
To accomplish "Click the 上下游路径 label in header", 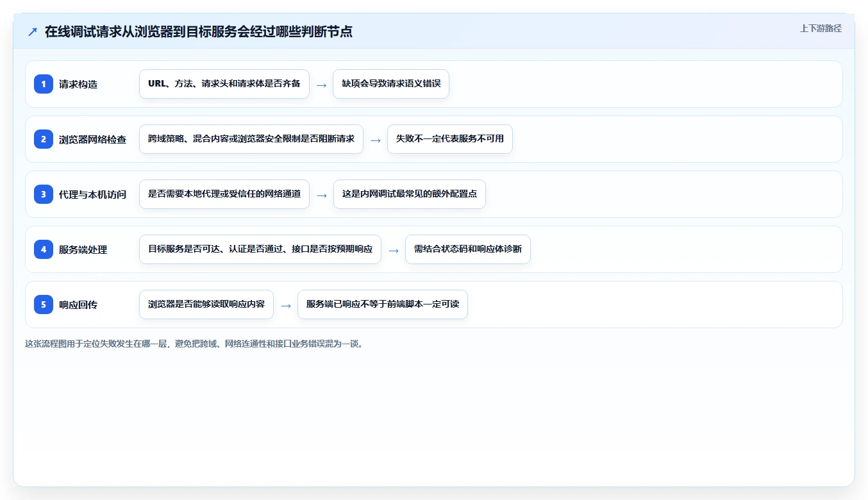I will [821, 28].
